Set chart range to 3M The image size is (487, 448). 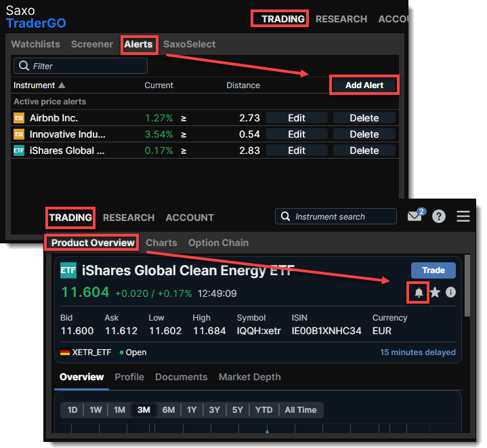(x=144, y=410)
